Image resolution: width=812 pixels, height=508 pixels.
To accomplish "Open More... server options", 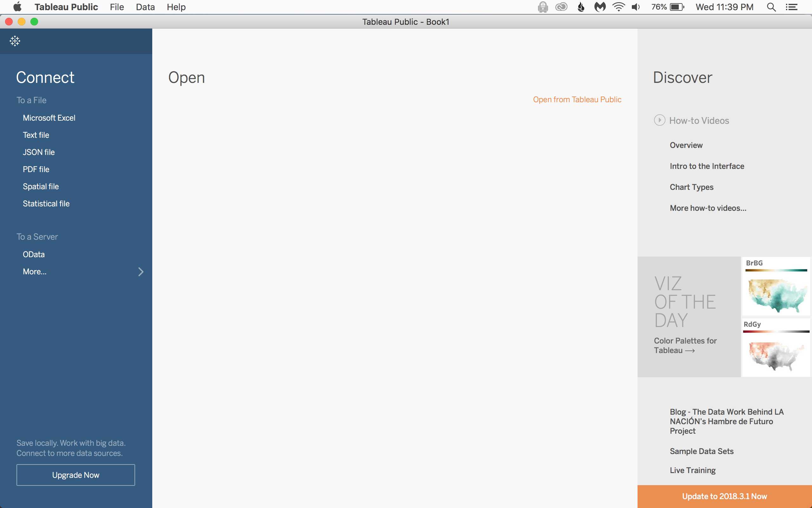I will [x=35, y=271].
